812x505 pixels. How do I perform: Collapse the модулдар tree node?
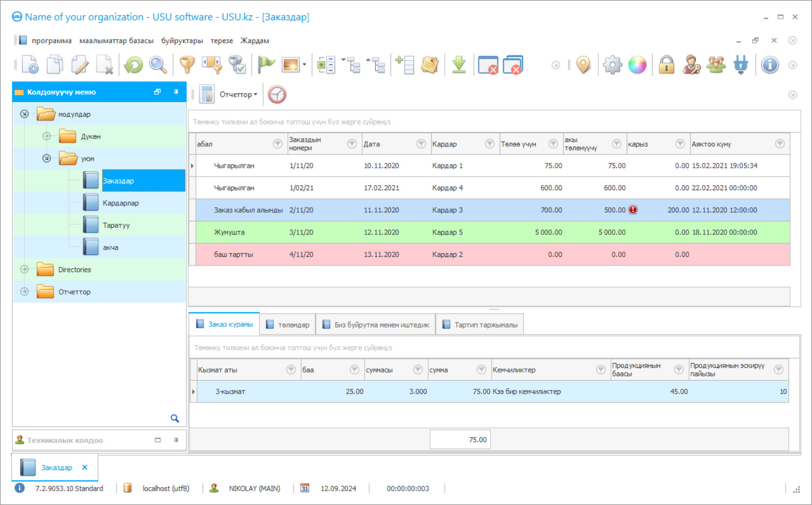24,114
